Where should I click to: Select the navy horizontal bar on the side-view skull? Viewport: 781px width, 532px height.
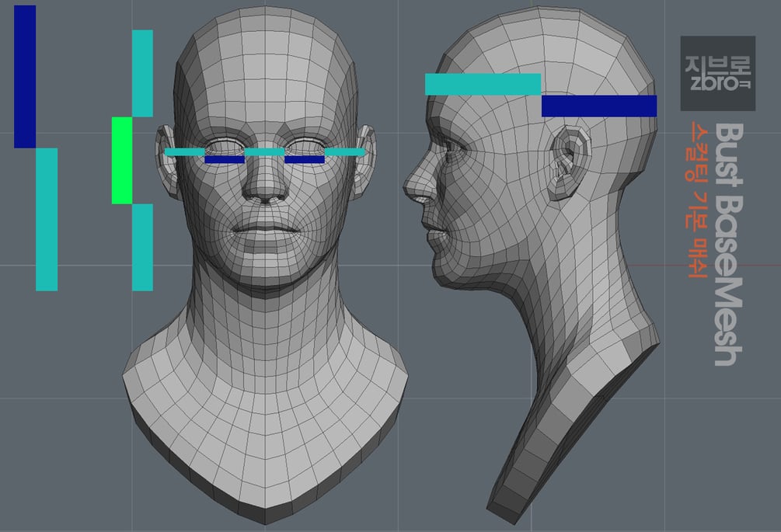(x=599, y=106)
